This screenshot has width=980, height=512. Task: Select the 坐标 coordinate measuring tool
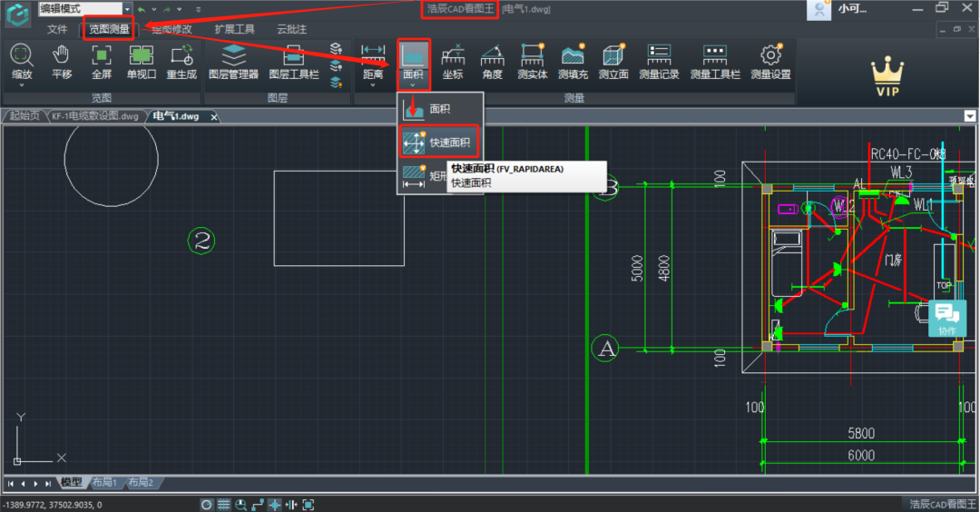click(452, 60)
